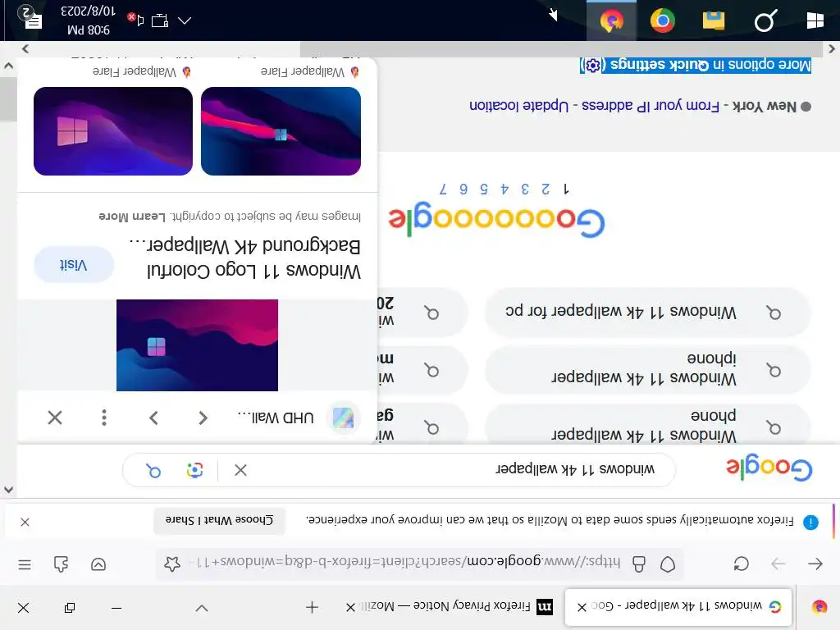Reload the current page
Viewport: 840px width, 630px height.
pyautogui.click(x=741, y=564)
